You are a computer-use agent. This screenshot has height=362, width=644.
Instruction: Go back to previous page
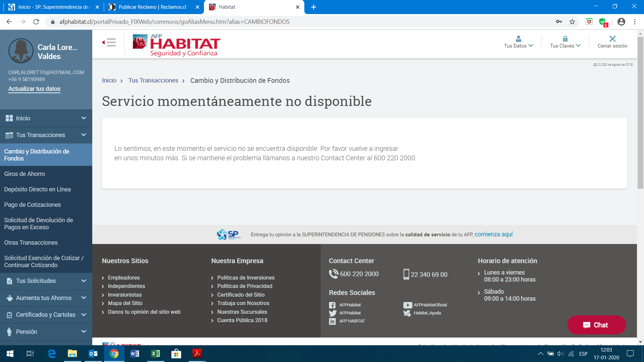pos(9,22)
